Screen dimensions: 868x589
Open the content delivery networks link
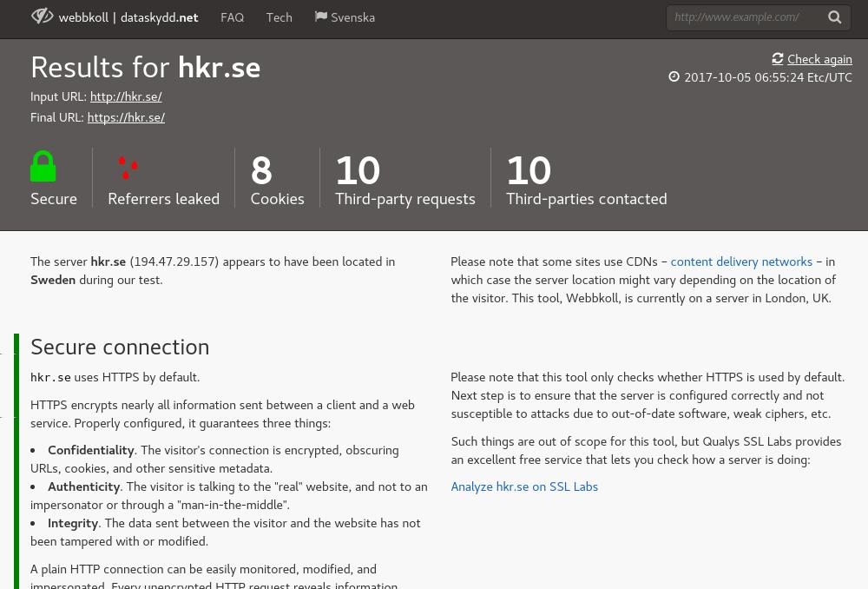pos(741,261)
